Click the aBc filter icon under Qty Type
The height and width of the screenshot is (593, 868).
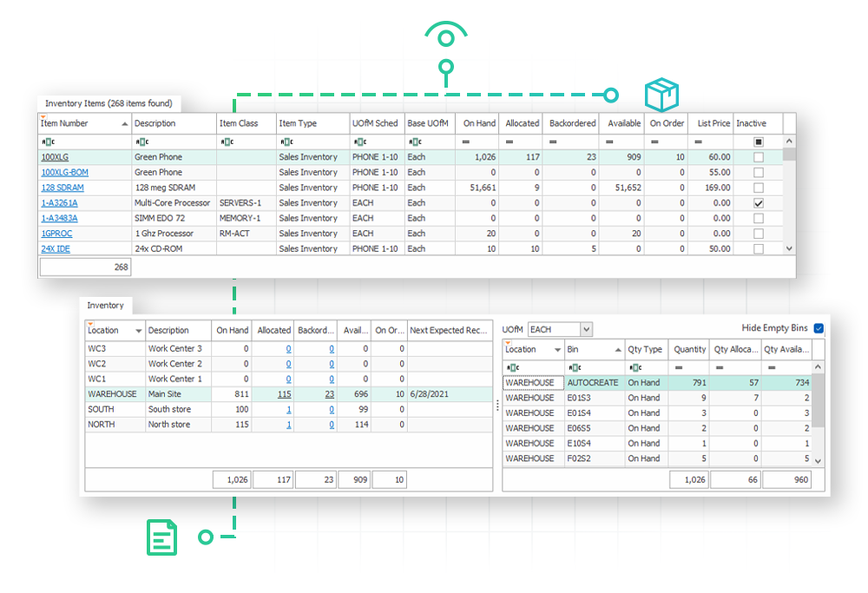tap(633, 366)
